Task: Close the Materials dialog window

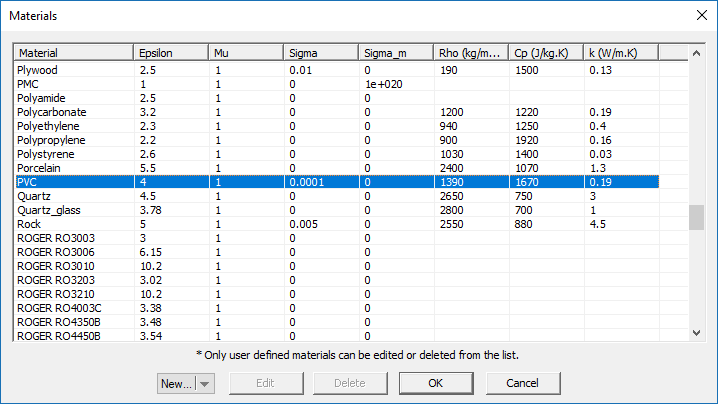Action: (x=699, y=15)
